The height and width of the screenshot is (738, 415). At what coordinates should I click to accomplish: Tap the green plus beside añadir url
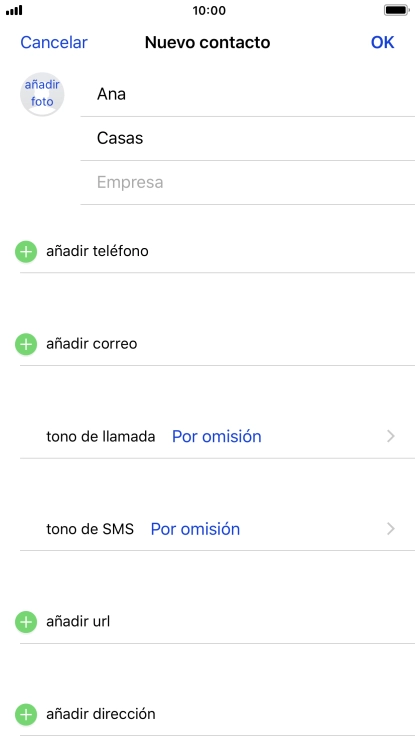pyautogui.click(x=26, y=622)
